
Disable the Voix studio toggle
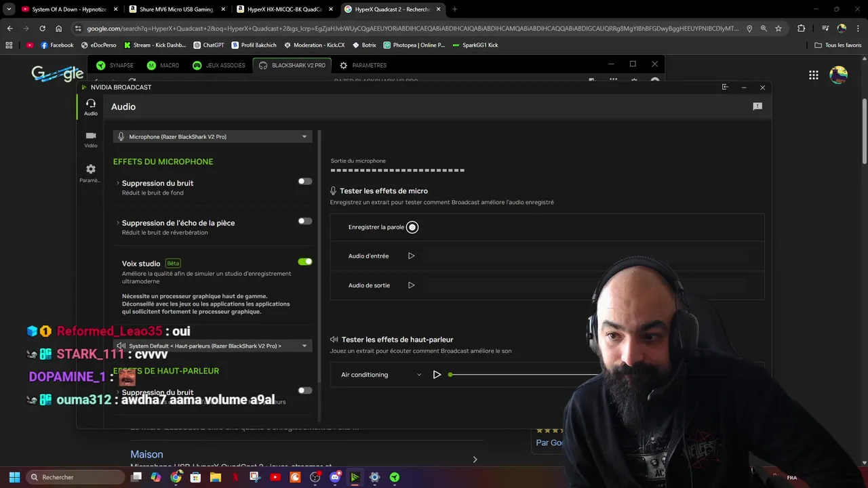point(305,262)
